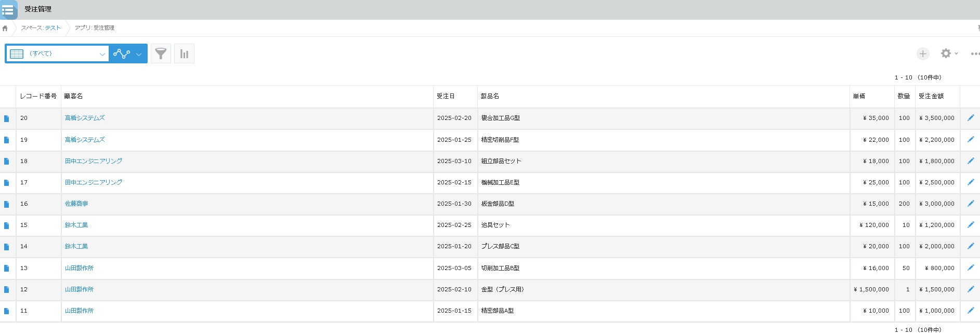The height and width of the screenshot is (335, 980).
Task: Click the home icon in breadcrumb
Action: pyautogui.click(x=5, y=28)
